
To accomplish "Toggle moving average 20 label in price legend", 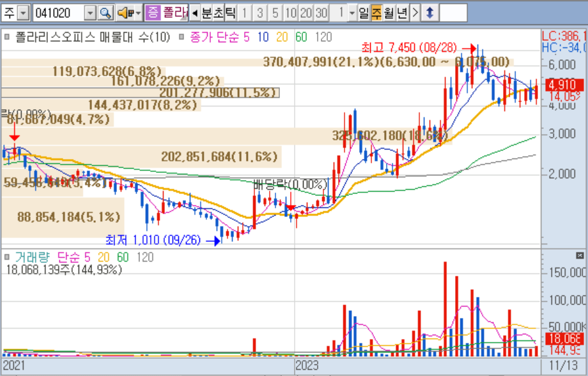I will coord(282,36).
